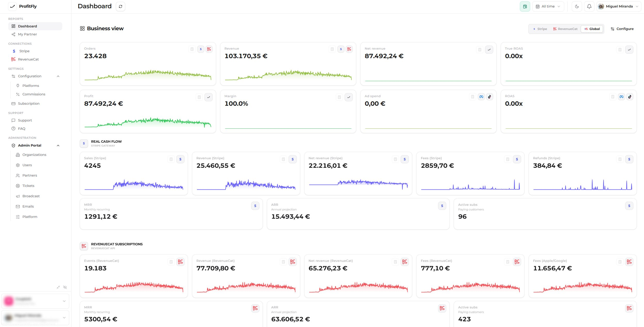Click the Tickets lifebuoy icon
The width and height of the screenshot is (644, 327).
click(18, 186)
